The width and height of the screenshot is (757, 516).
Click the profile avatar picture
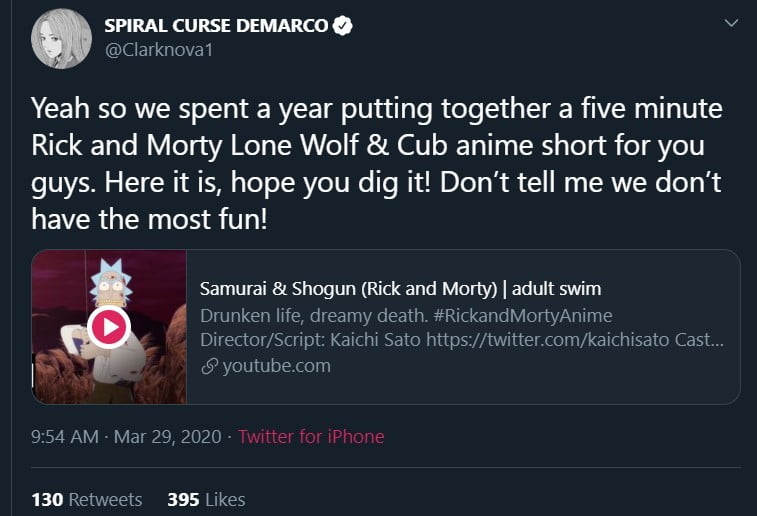tap(63, 39)
